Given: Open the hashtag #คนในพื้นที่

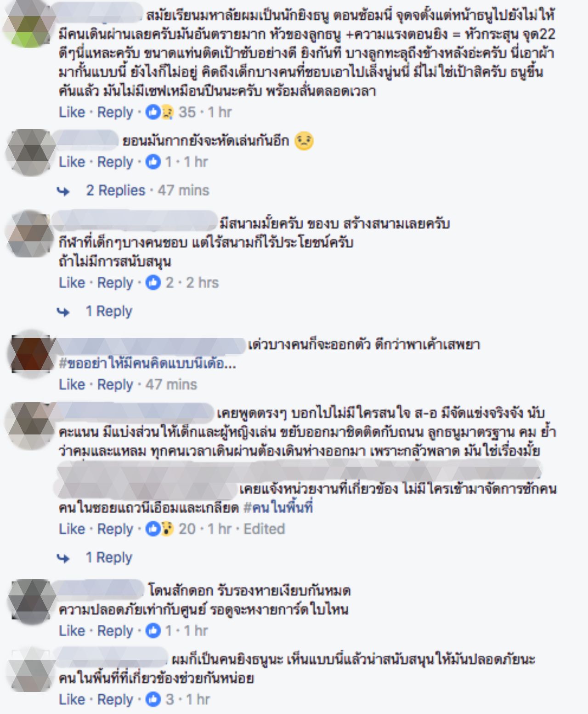Looking at the screenshot, I should [x=278, y=508].
